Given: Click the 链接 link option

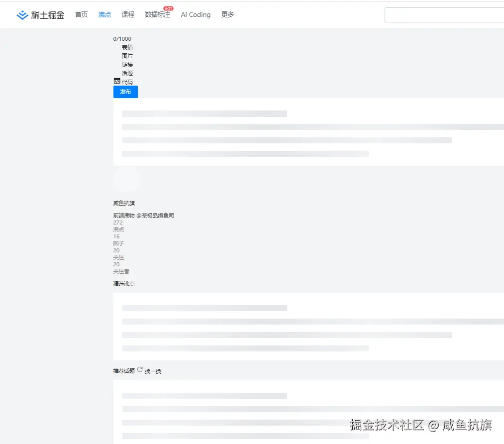Looking at the screenshot, I should 127,65.
